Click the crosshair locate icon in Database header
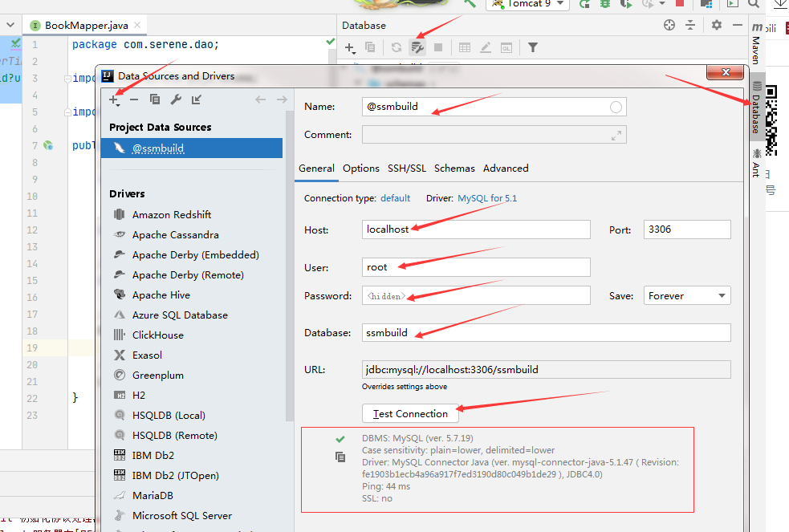789x532 pixels. pyautogui.click(x=669, y=25)
